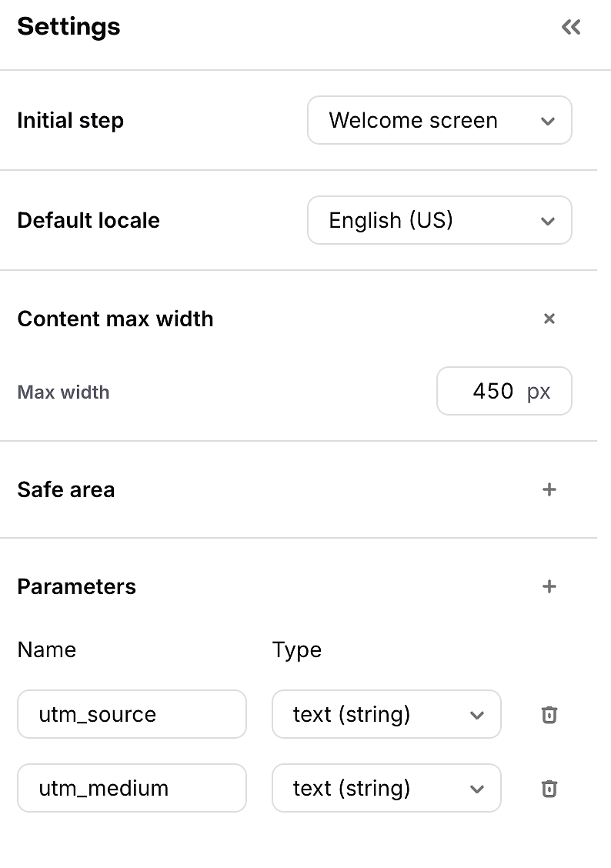The width and height of the screenshot is (611, 868).
Task: Change utm_source type dropdown
Action: click(386, 714)
